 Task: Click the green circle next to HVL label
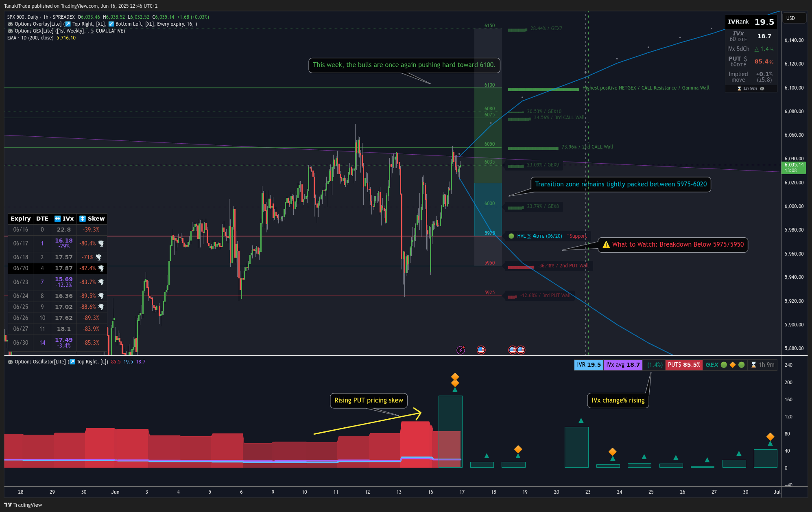pyautogui.click(x=511, y=236)
